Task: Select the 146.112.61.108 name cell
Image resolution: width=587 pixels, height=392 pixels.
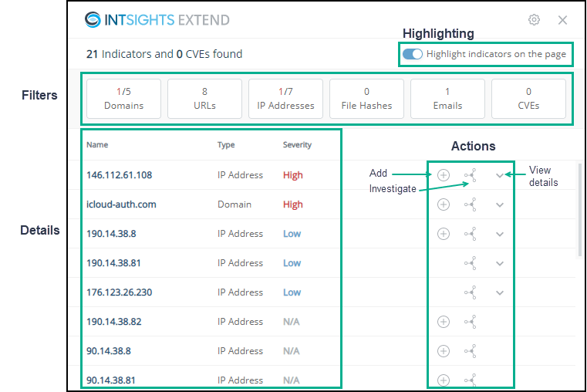Action: tap(119, 175)
